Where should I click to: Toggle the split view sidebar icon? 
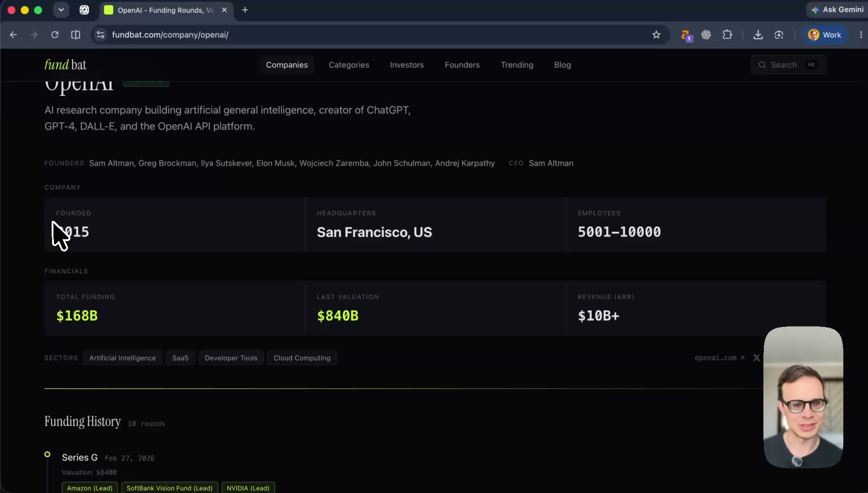tap(76, 35)
